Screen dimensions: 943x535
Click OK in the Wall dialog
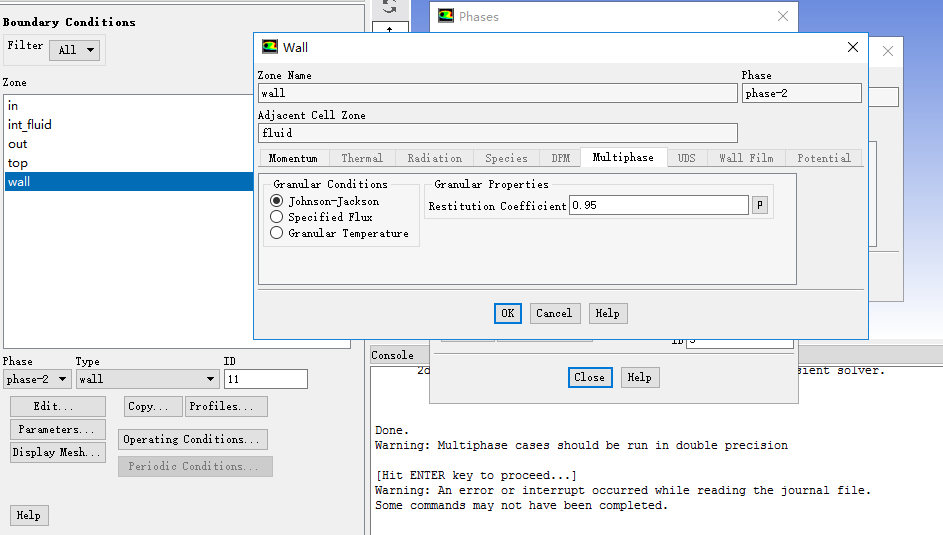click(508, 313)
